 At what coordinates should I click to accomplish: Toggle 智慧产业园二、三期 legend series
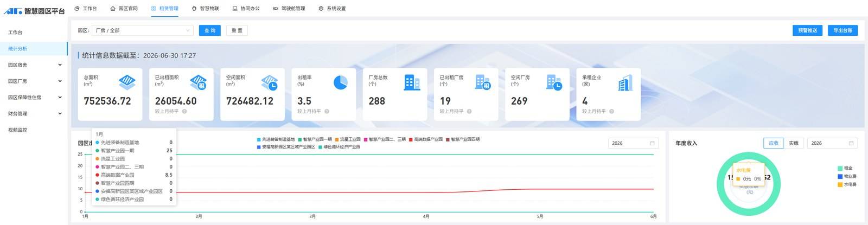(385, 139)
